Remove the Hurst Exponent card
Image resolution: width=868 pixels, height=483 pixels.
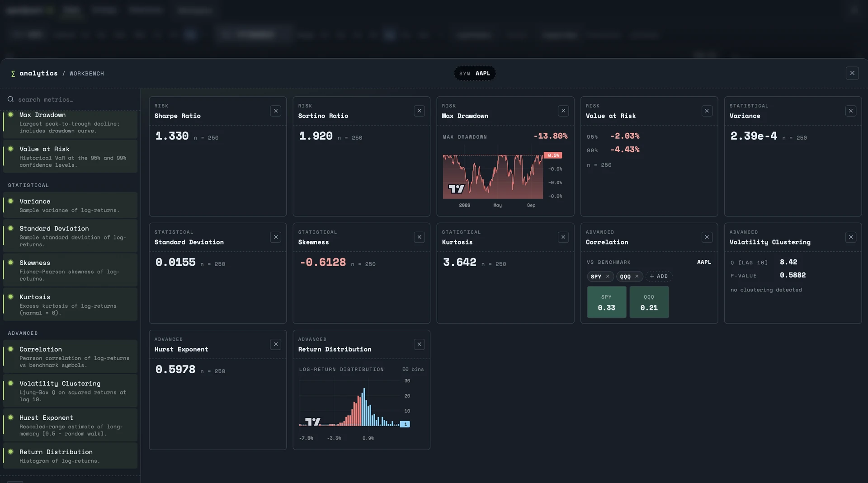(276, 344)
